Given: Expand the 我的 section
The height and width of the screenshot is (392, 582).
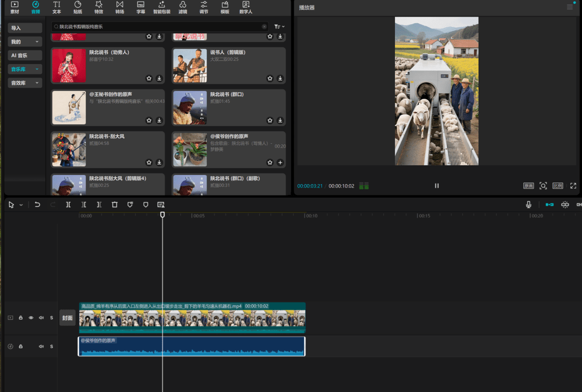Looking at the screenshot, I should point(25,41).
